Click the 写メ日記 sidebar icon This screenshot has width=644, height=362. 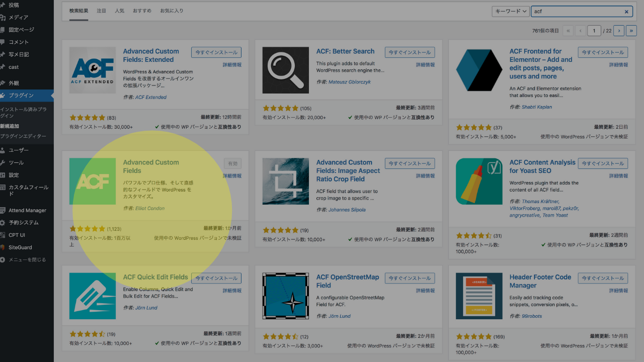coord(3,54)
